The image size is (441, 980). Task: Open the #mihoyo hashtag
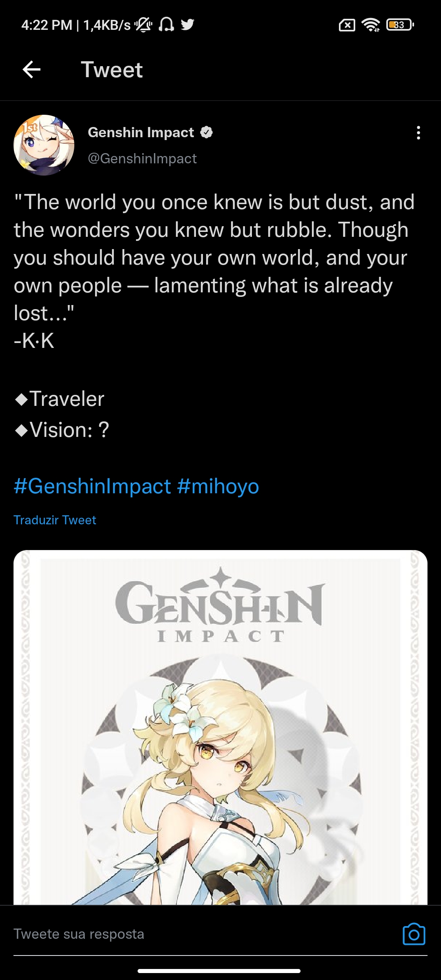[x=218, y=486]
